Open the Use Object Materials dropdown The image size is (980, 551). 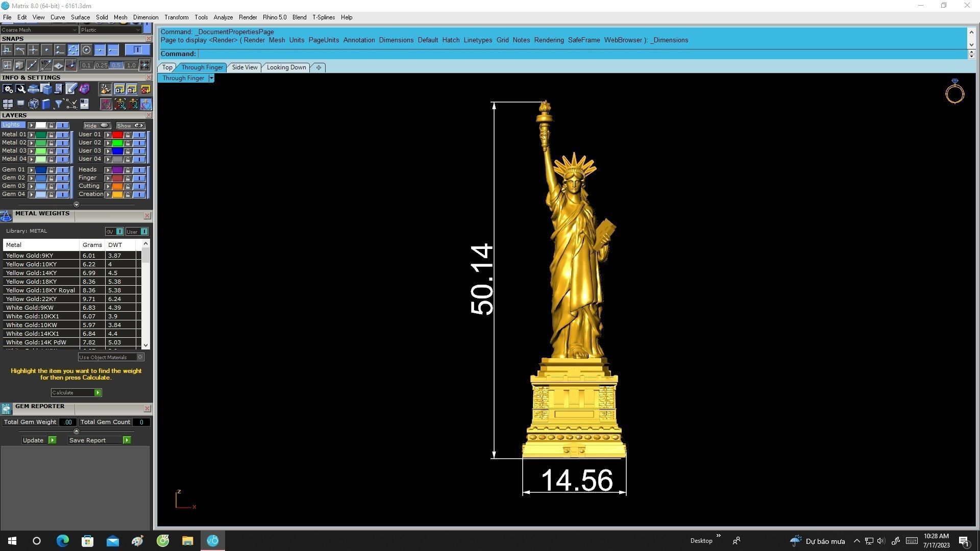click(x=111, y=357)
